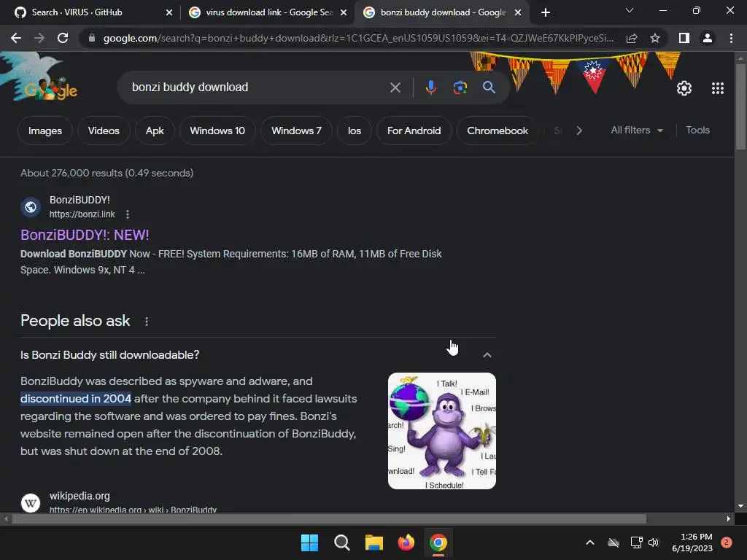This screenshot has width=747, height=560.
Task: Go forward with the forward arrow
Action: [x=39, y=38]
